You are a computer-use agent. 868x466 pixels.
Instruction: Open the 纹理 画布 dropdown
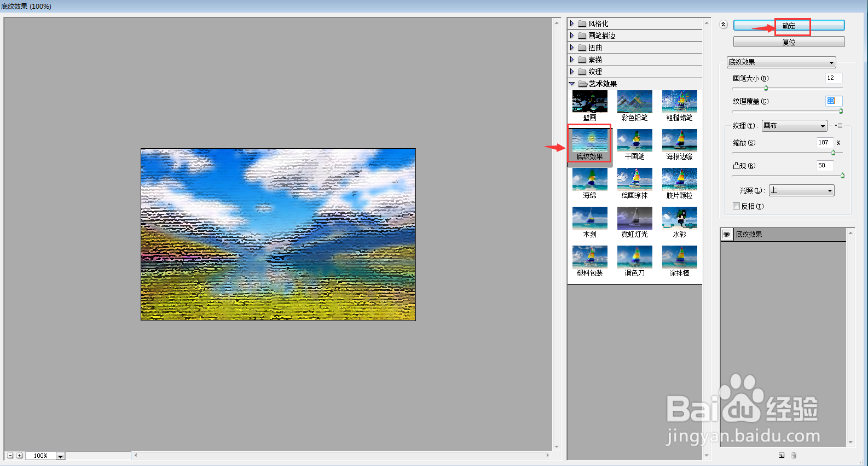tap(794, 126)
